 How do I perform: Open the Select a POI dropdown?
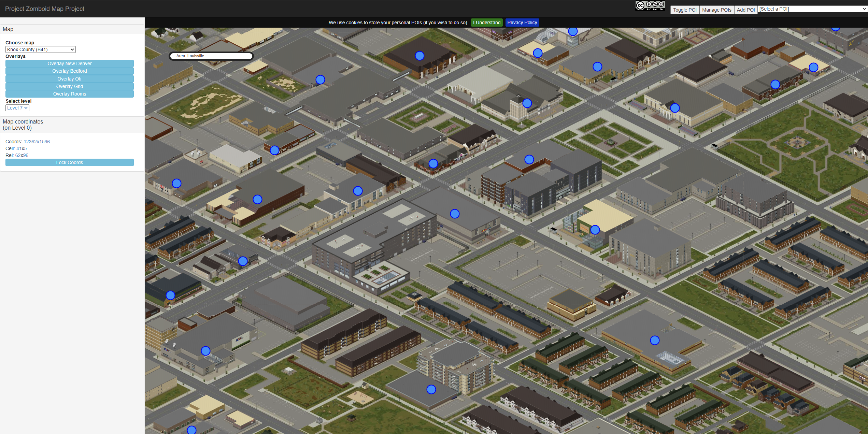point(812,9)
